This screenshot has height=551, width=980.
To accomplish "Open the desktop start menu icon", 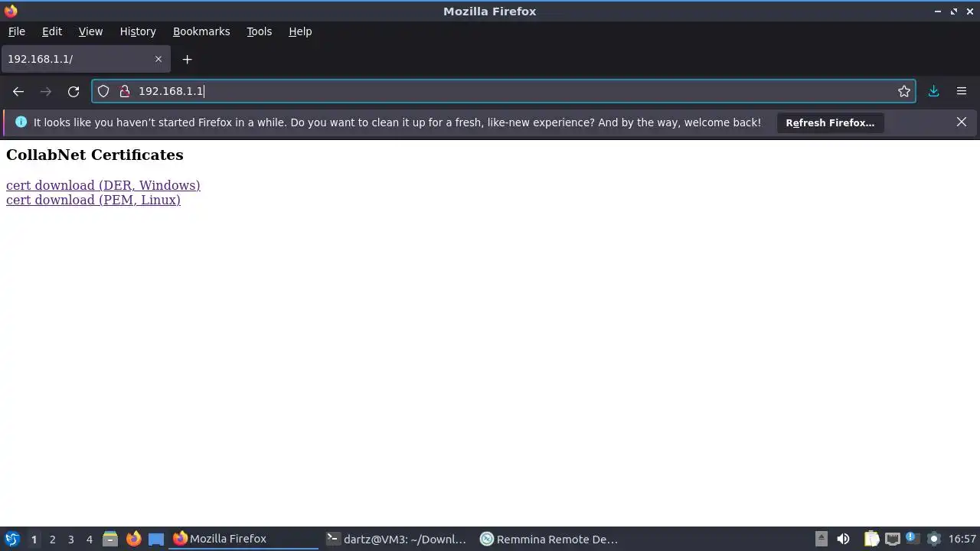I will 11,539.
